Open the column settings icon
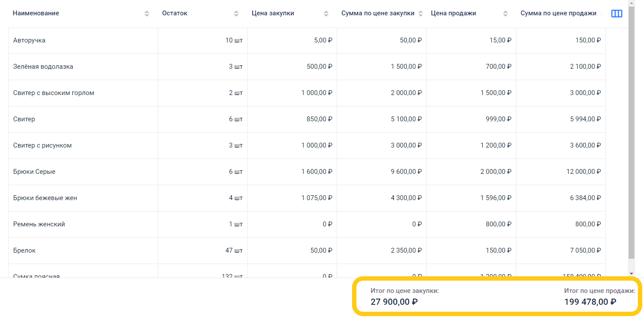This screenshot has height=317, width=644. click(x=616, y=14)
